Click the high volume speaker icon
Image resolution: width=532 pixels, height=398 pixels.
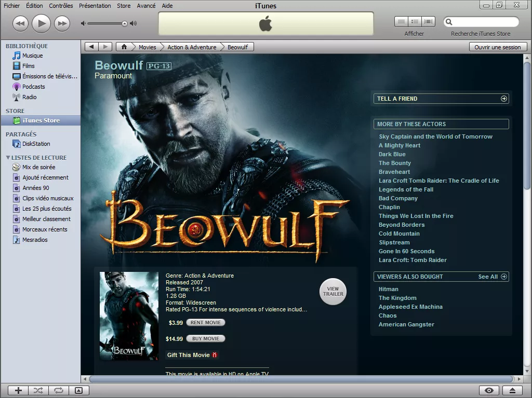[134, 23]
